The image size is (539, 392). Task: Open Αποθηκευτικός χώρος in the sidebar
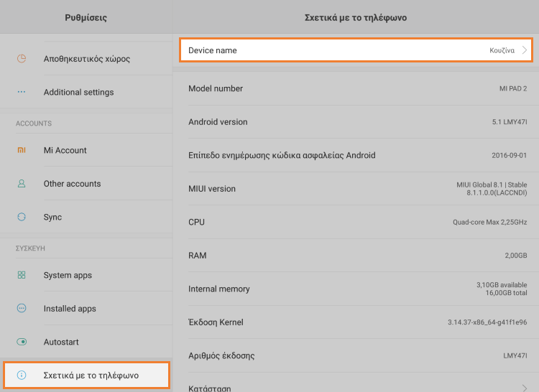86,59
